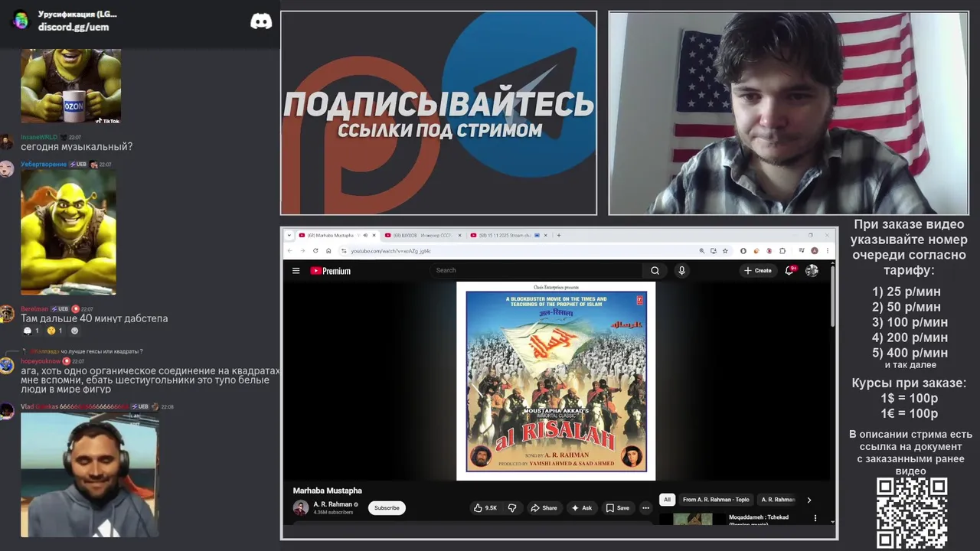This screenshot has width=980, height=551.
Task: Share the Marhaba Mustapha video
Action: pyautogui.click(x=544, y=507)
